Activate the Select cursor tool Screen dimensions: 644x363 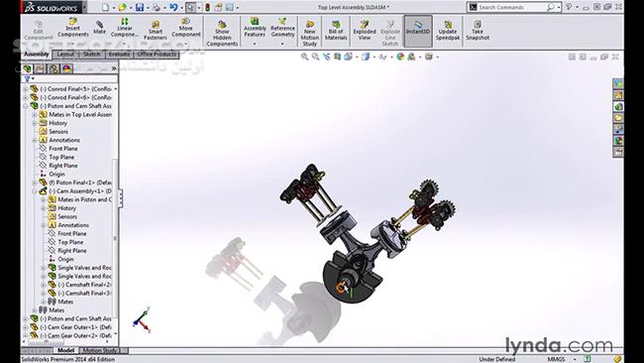click(190, 7)
